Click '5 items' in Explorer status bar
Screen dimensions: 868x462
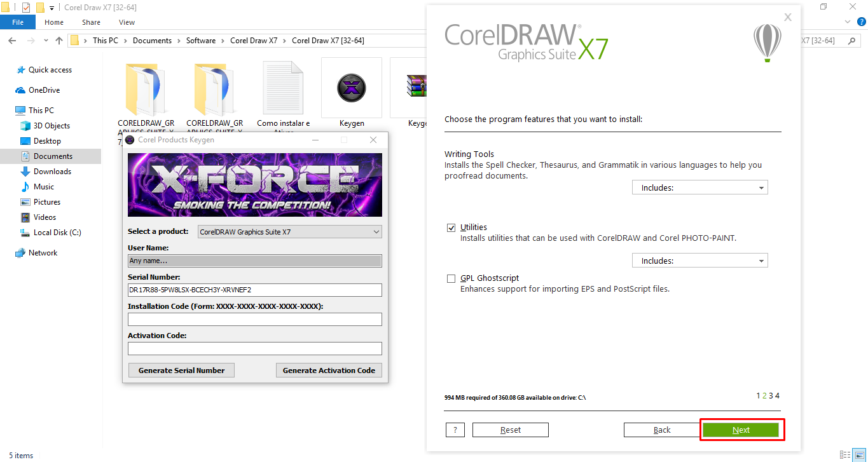[x=21, y=455]
